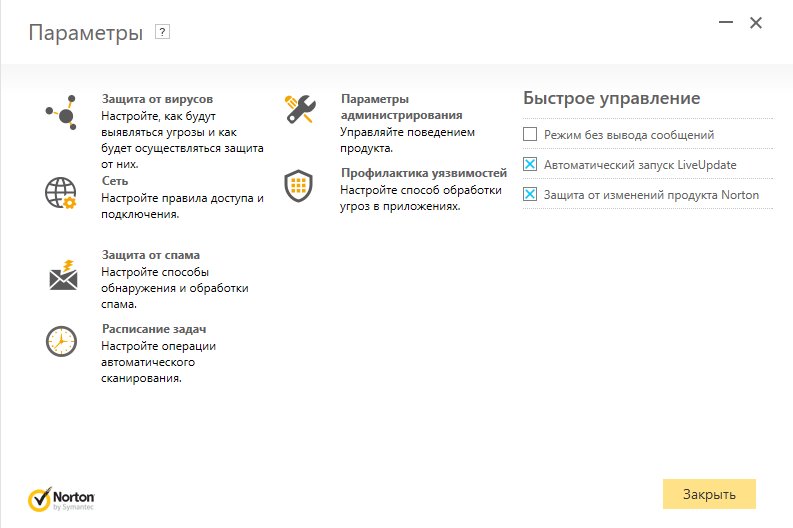Click description 'Настройте способы обнаружения и обработки спама.'
The width and height of the screenshot is (793, 528).
click(174, 288)
